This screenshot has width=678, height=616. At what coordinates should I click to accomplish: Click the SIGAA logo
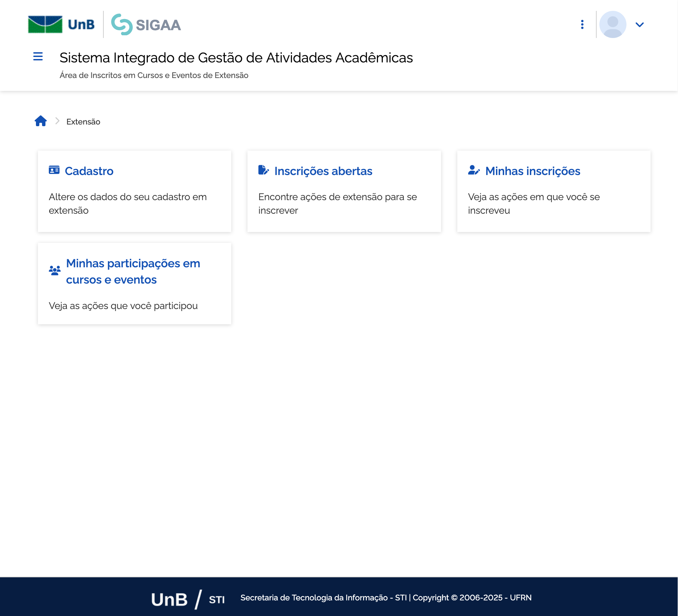(146, 24)
